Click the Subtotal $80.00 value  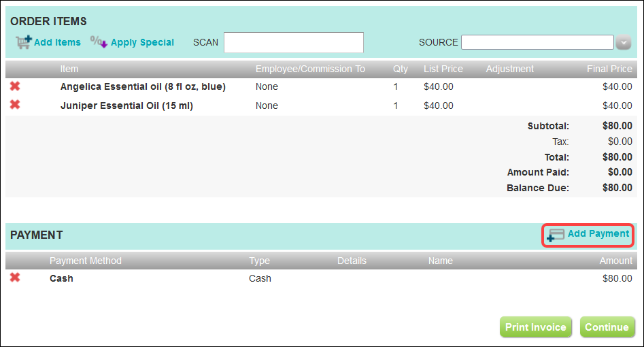[x=617, y=126]
